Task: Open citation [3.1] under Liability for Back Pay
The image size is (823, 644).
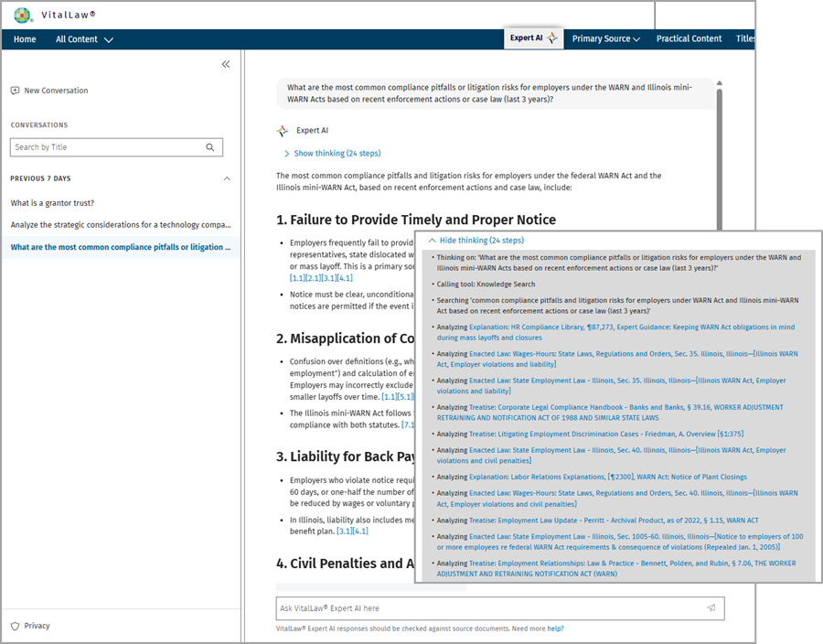Action: click(x=344, y=531)
